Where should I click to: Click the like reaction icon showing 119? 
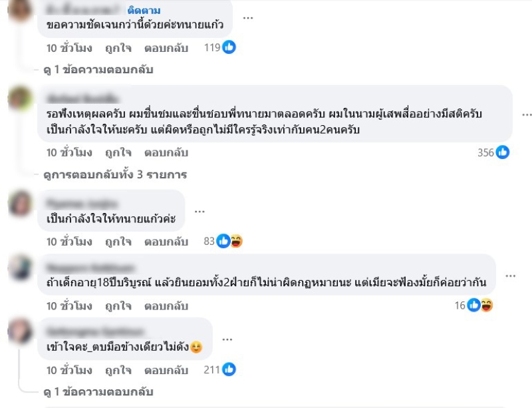(x=229, y=47)
